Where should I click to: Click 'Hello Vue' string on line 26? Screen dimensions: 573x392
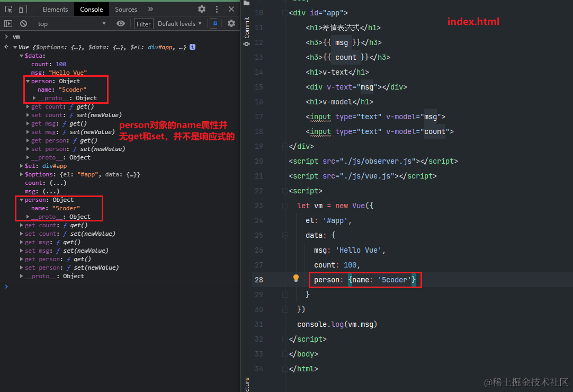(359, 250)
